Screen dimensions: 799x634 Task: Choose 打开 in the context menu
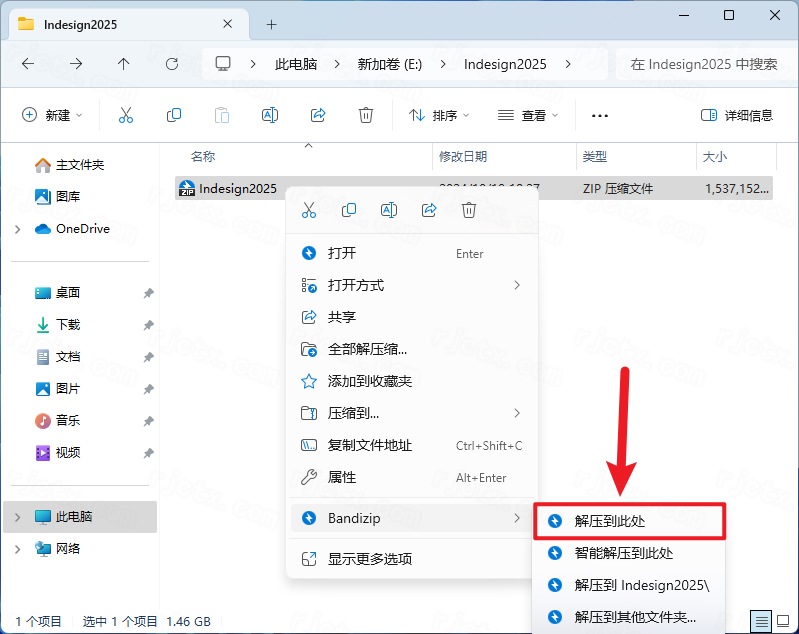click(412, 253)
